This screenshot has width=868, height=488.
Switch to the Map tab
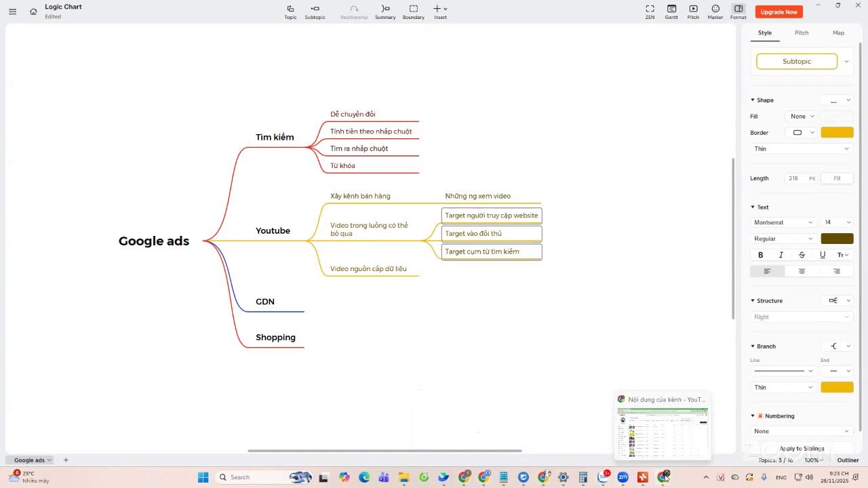839,33
